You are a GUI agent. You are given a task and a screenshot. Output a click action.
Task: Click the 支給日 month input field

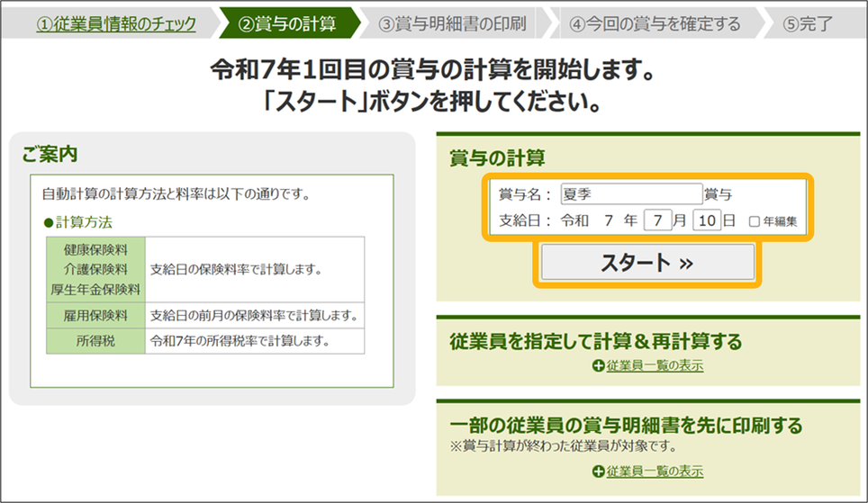658,220
